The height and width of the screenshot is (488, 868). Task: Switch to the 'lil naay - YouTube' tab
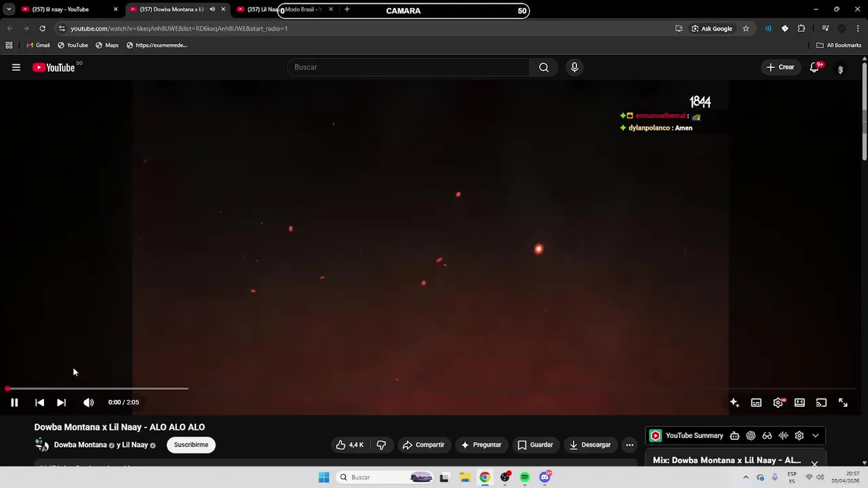pyautogui.click(x=70, y=9)
